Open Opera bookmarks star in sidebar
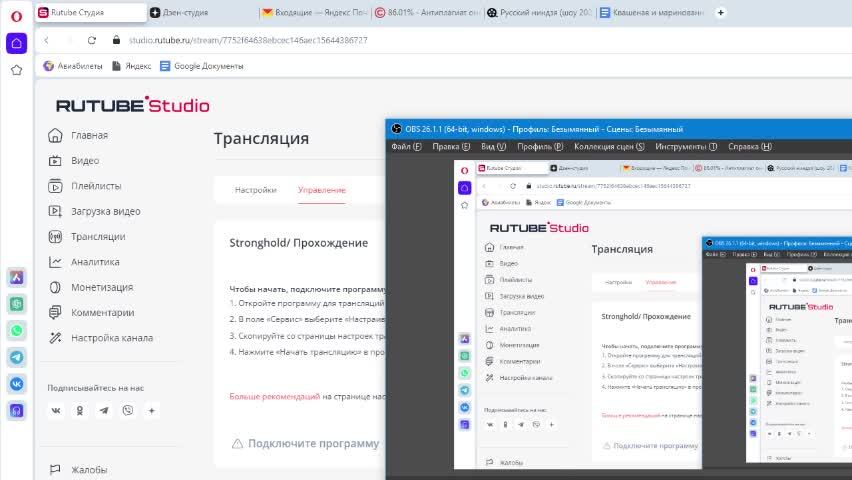This screenshot has height=480, width=852. [x=16, y=70]
